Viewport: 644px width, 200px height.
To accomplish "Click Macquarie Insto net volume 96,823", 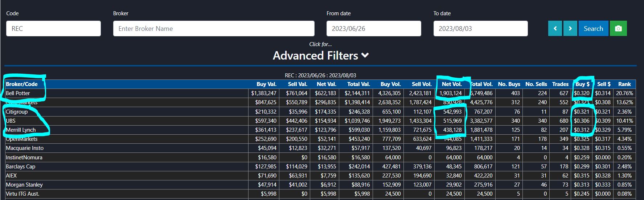I will click(x=454, y=148).
